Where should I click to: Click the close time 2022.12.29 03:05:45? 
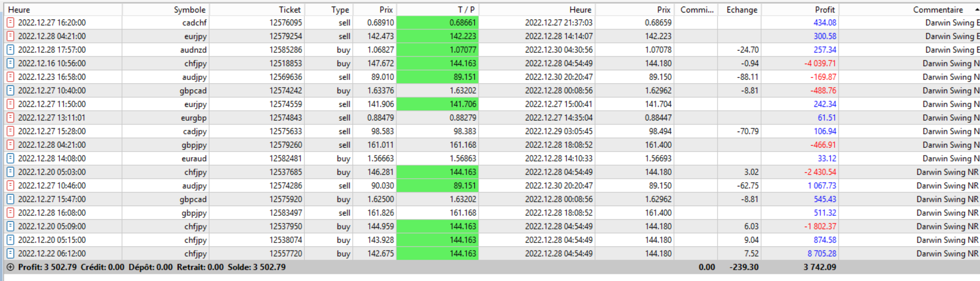pos(559,132)
